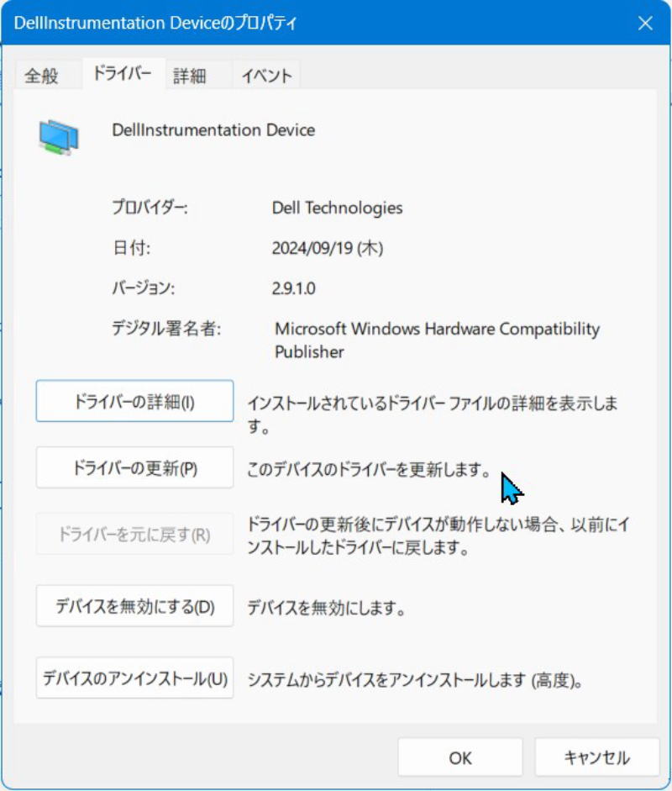The width and height of the screenshot is (672, 791).
Task: Open the 詳細 tab
Action: tap(190, 76)
